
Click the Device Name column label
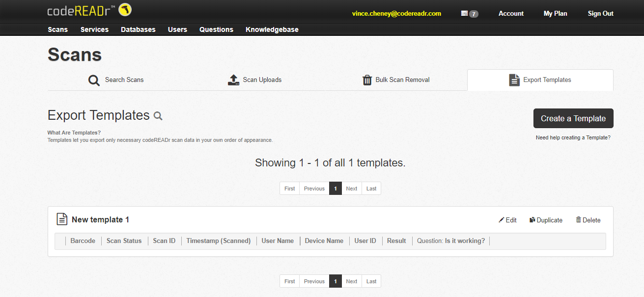click(324, 241)
